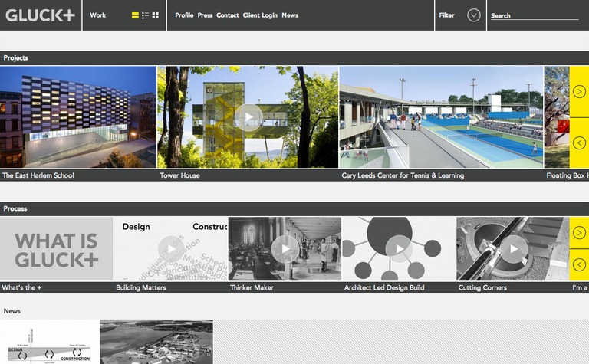Go back in Process row with previous arrow

[579, 265]
